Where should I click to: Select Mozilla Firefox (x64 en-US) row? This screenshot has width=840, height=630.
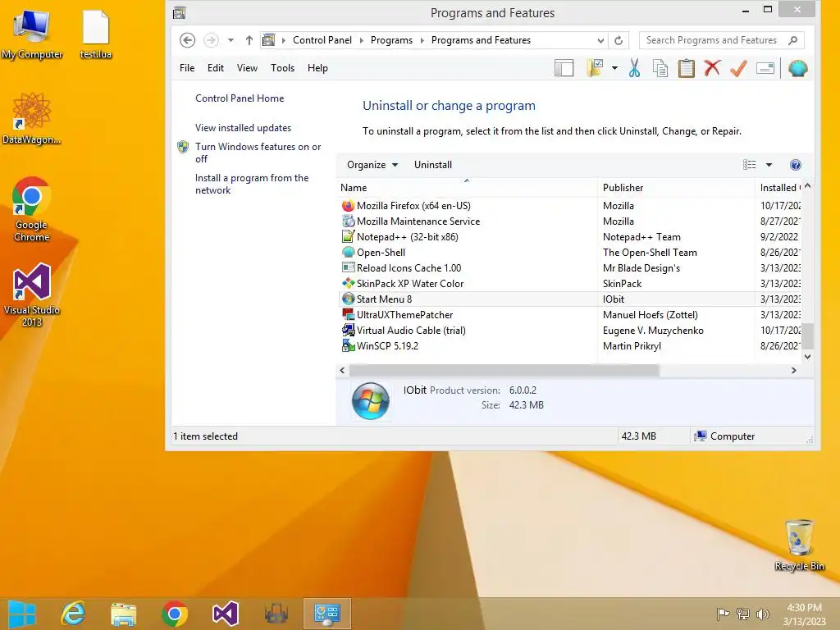pyautogui.click(x=571, y=206)
